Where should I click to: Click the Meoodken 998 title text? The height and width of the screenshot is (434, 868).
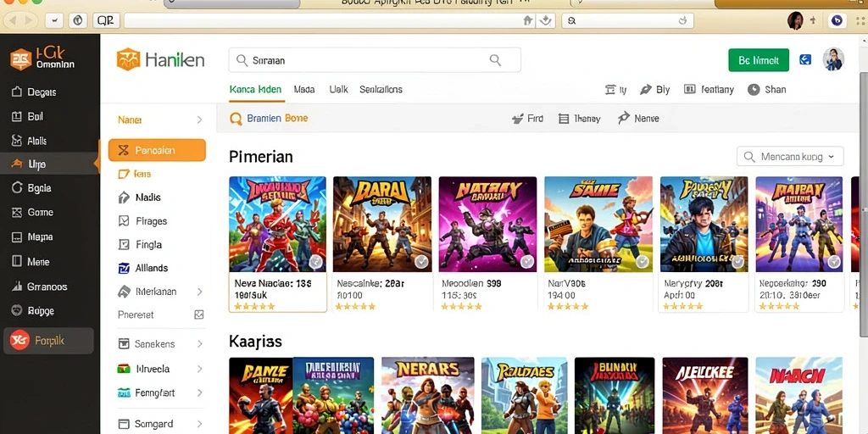pos(471,283)
